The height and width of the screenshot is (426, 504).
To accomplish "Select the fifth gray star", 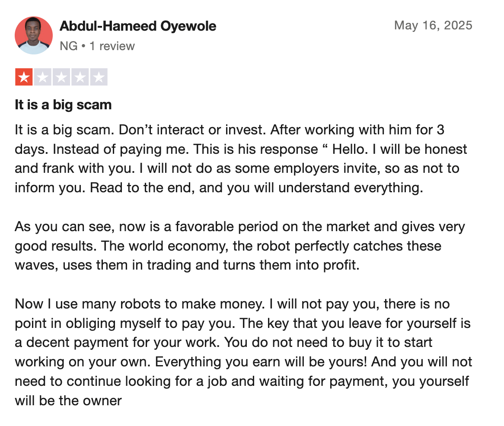I will pyautogui.click(x=99, y=77).
